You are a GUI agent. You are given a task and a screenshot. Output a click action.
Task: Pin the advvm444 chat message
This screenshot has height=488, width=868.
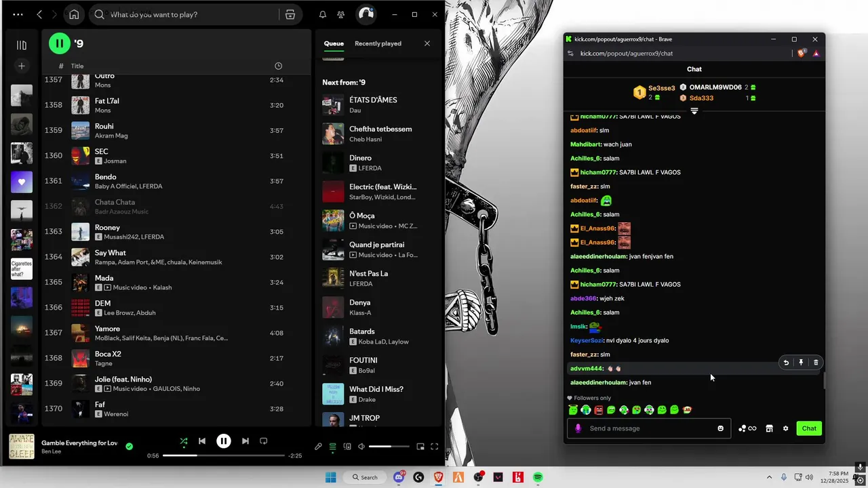[801, 363]
